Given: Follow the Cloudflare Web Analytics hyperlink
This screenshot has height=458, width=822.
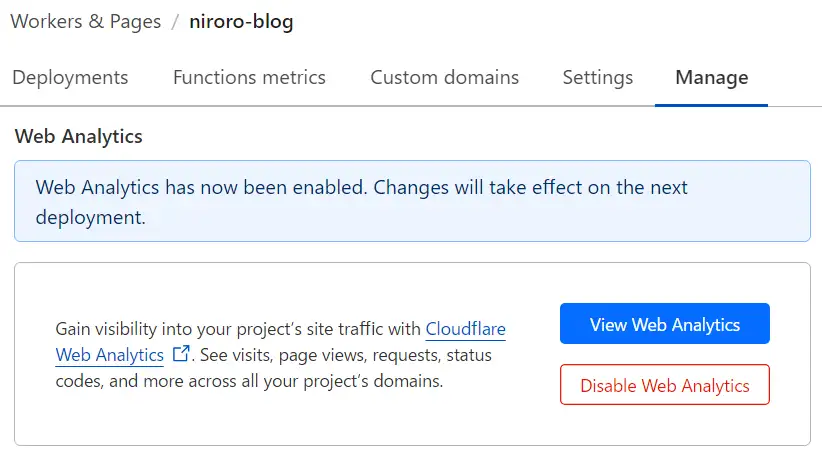Looking at the screenshot, I should tap(465, 329).
